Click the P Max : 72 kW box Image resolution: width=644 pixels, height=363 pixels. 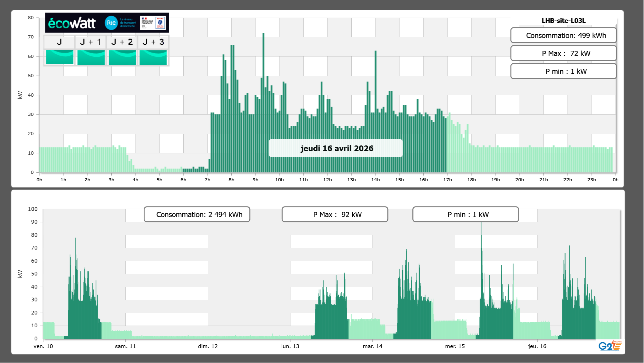click(x=563, y=53)
